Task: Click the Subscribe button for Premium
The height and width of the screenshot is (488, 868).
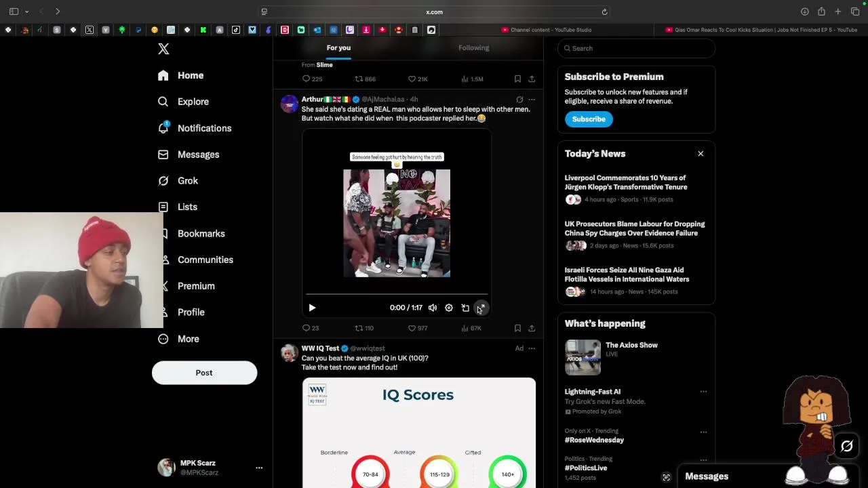Action: [x=589, y=119]
